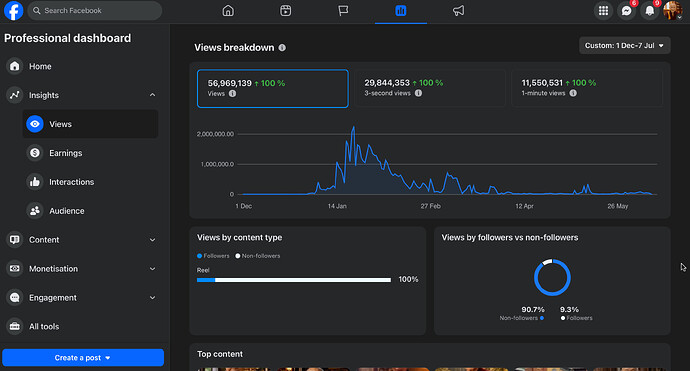Viewport: 690px width, 371px height.
Task: Collapse the Insights section chevron
Action: 152,95
